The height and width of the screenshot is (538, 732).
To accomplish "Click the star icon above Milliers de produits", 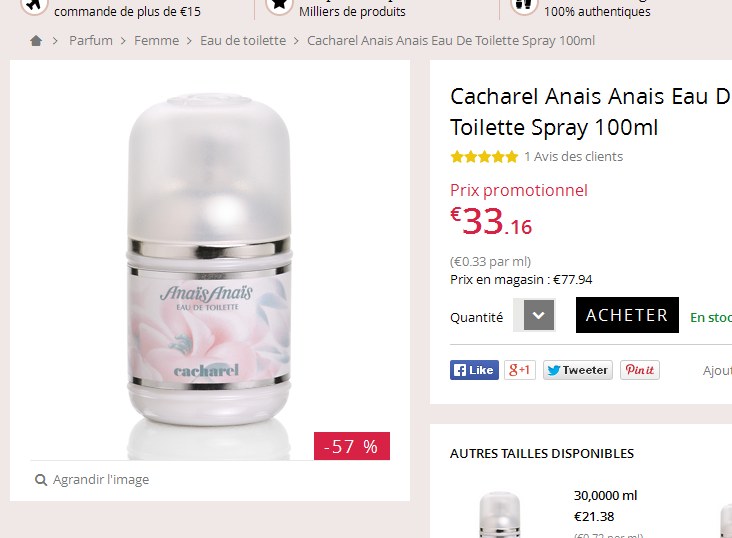I will (x=279, y=5).
